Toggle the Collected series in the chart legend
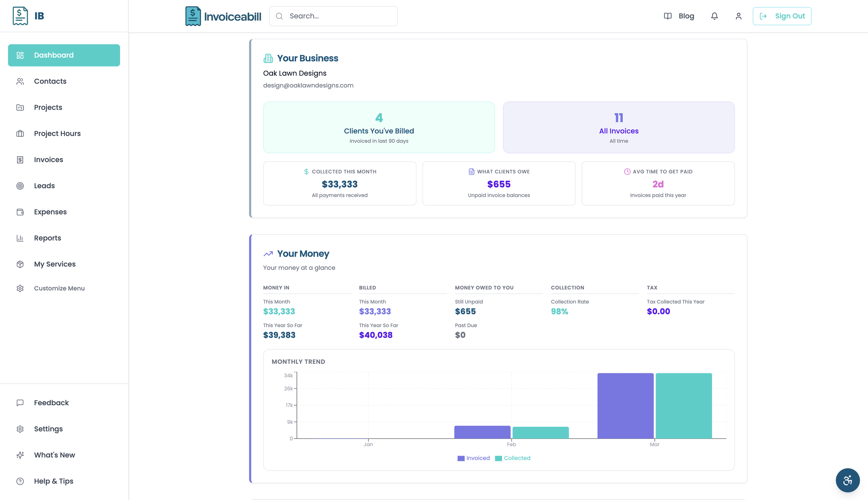The height and width of the screenshot is (500, 868). click(x=513, y=458)
